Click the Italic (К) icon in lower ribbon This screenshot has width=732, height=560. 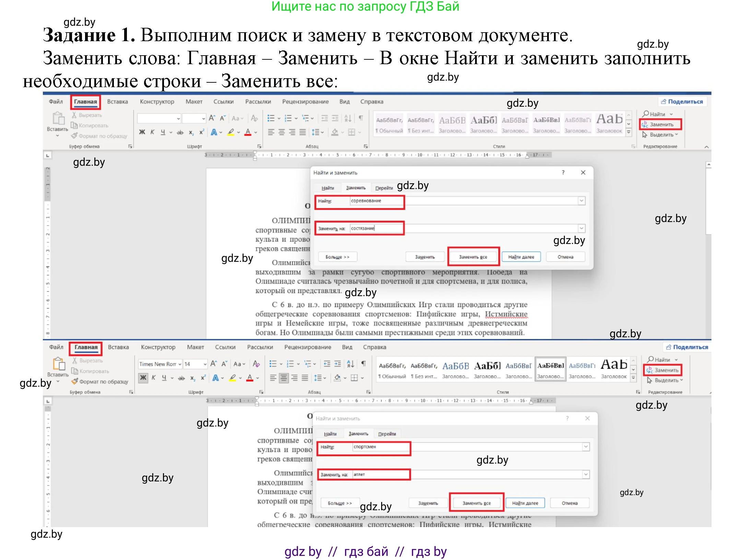point(154,378)
